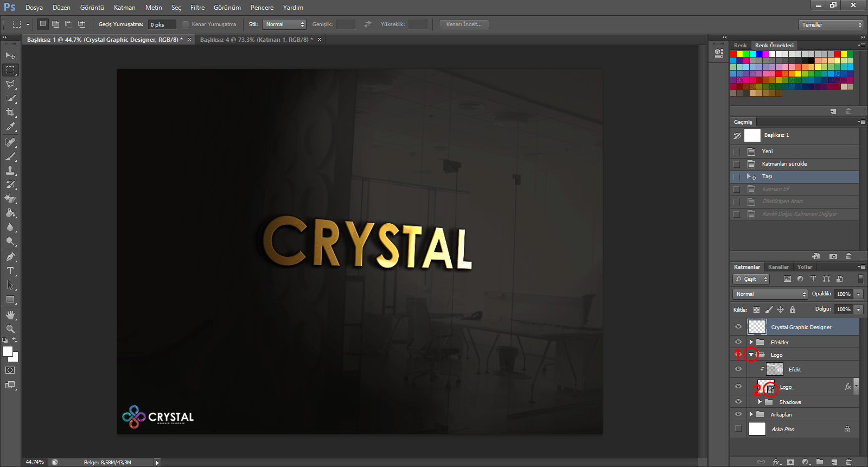Click the background color swatch

tap(15, 358)
